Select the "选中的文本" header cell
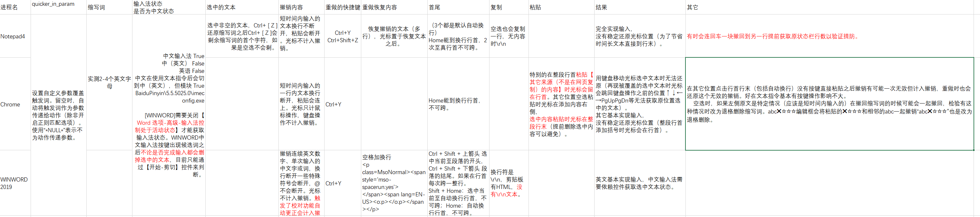This screenshot has width=980, height=217. pos(242,7)
